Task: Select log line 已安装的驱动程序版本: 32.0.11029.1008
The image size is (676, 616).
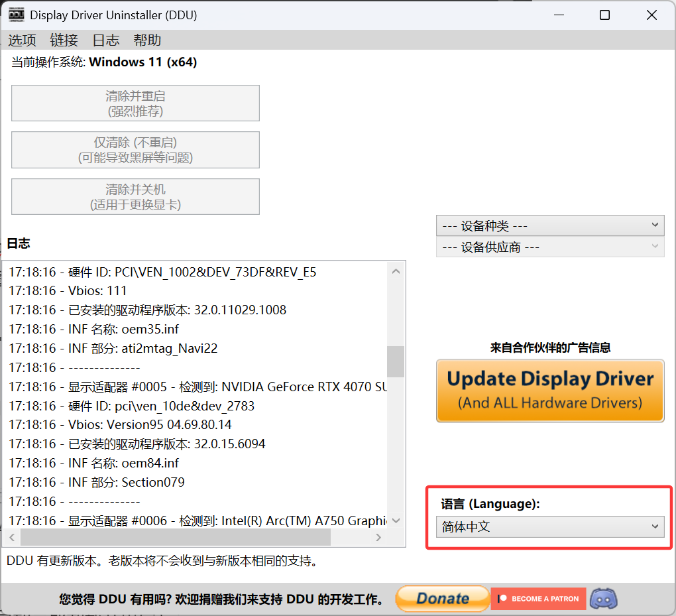Action: [147, 310]
